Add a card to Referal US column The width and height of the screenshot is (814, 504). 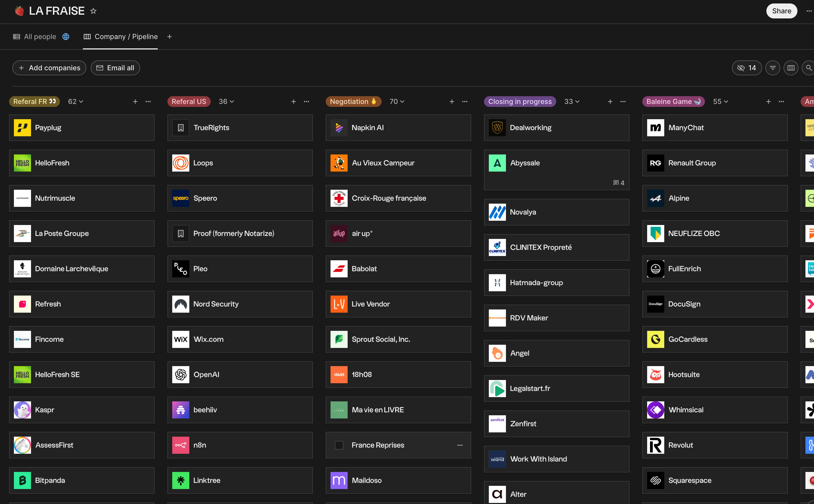293,102
